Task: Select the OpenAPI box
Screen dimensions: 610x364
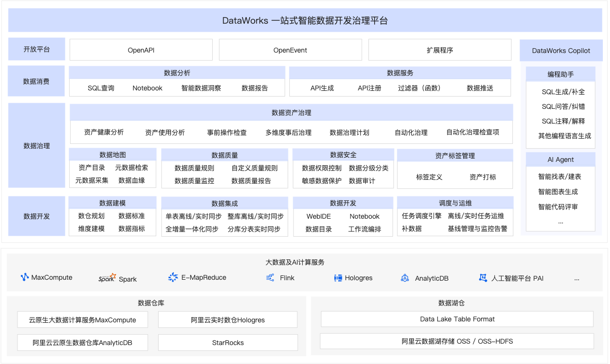Action: tap(141, 50)
